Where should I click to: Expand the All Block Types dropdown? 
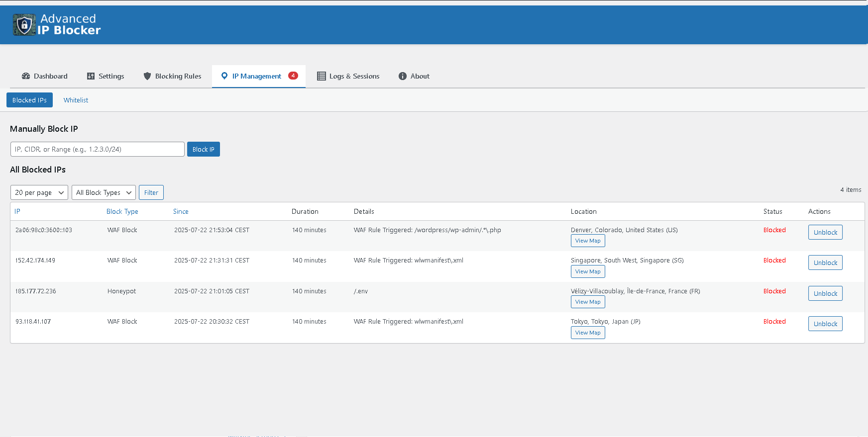[x=104, y=192]
